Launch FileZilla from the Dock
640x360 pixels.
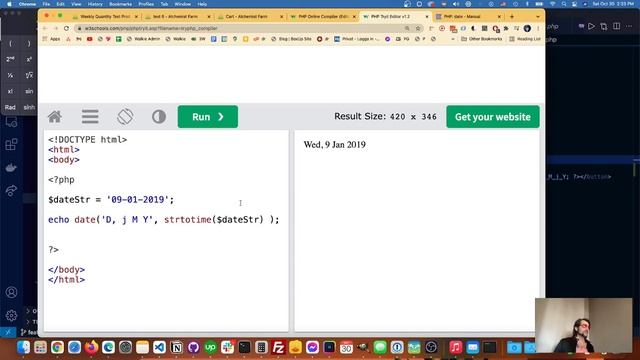278,347
